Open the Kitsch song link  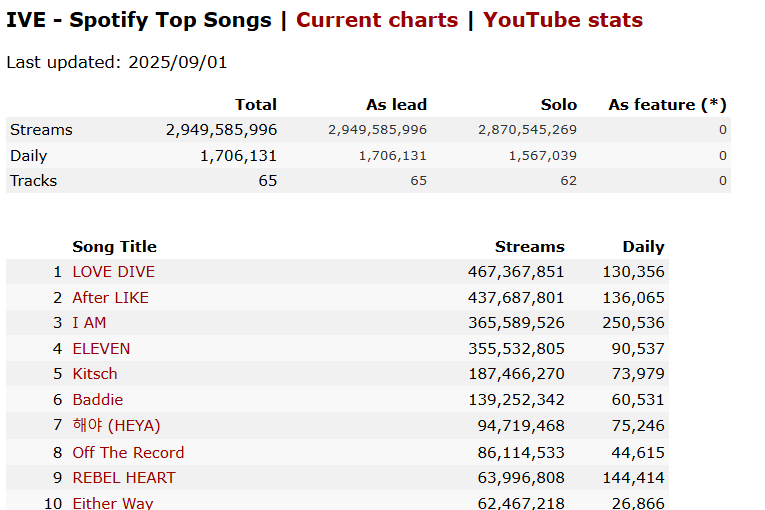(95, 374)
